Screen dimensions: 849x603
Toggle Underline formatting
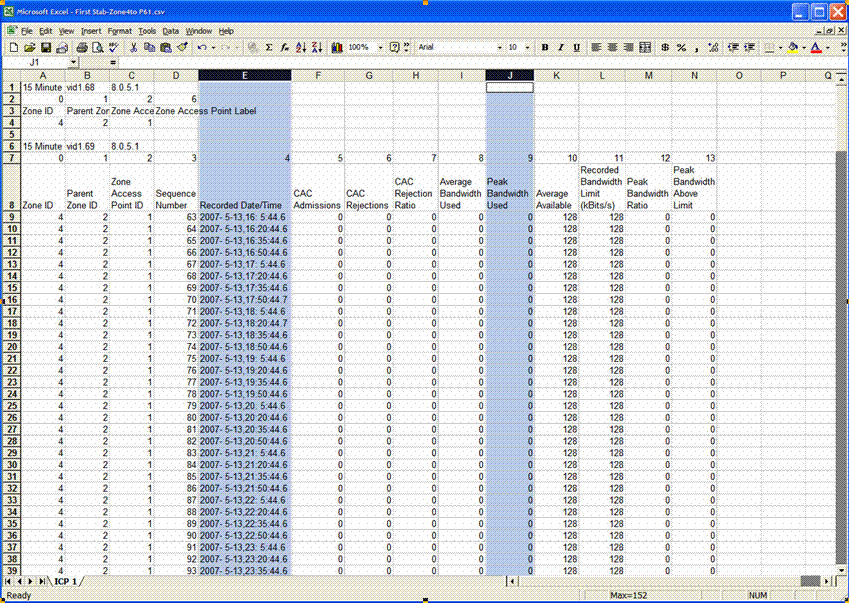pyautogui.click(x=577, y=48)
